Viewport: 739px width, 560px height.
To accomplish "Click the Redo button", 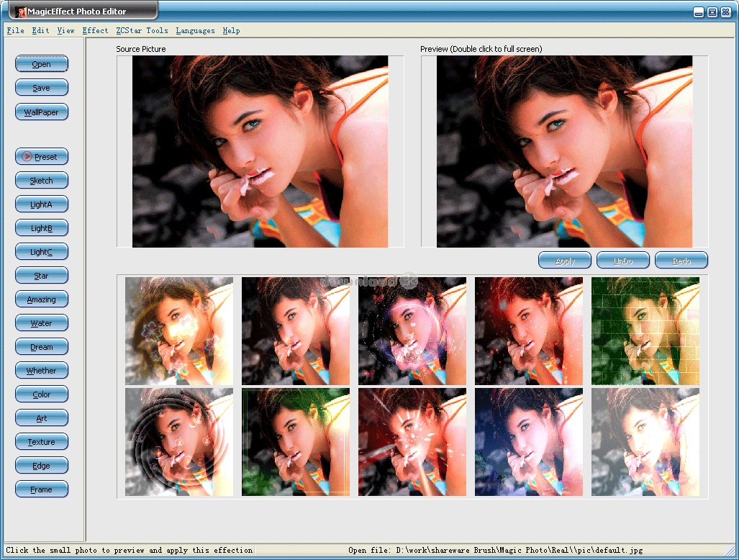I will [x=681, y=261].
